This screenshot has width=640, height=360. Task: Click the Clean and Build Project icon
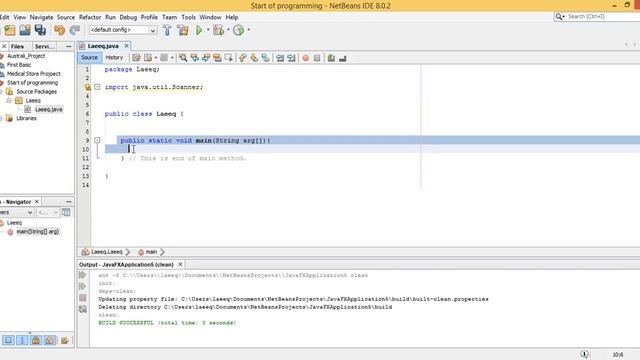pos(183,30)
